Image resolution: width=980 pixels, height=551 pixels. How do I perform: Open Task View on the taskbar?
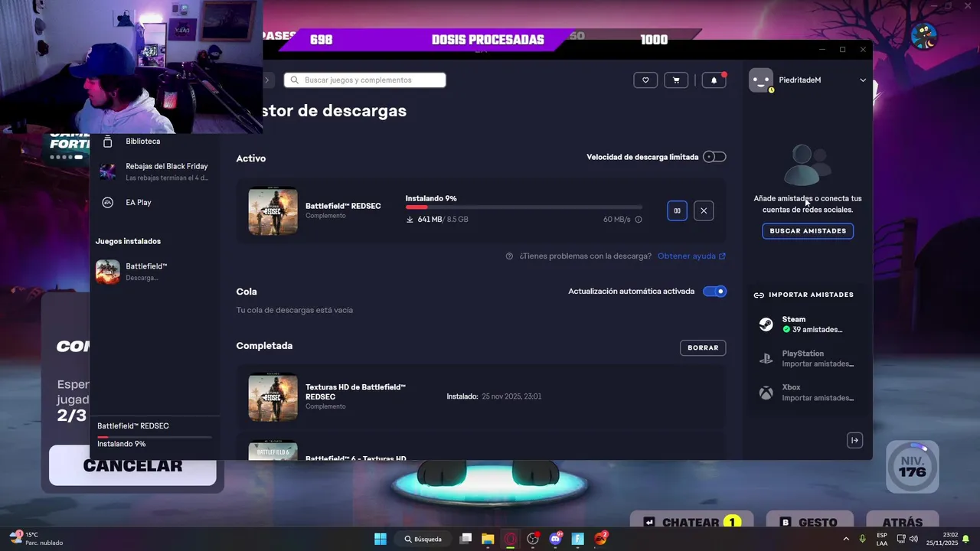point(465,539)
